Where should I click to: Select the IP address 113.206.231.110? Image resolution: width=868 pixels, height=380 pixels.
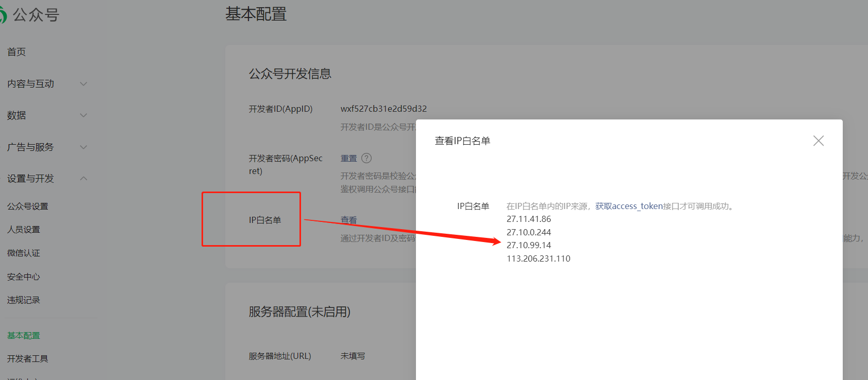pyautogui.click(x=539, y=258)
